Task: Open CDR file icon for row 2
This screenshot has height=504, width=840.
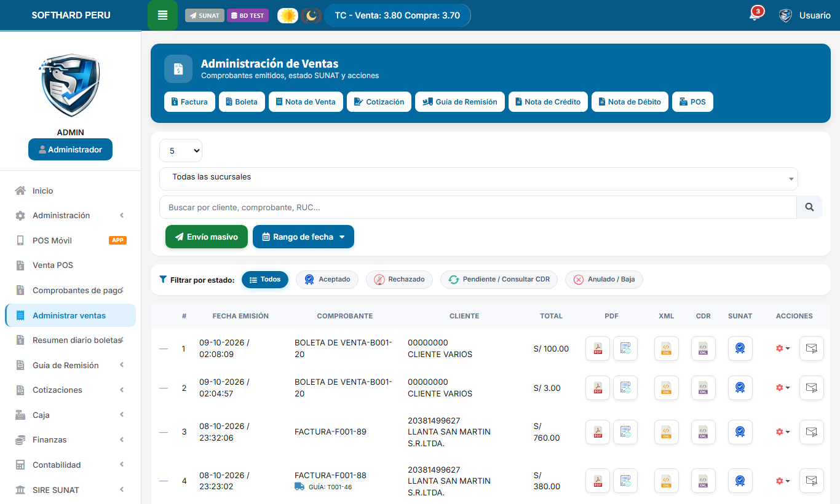Action: click(703, 388)
